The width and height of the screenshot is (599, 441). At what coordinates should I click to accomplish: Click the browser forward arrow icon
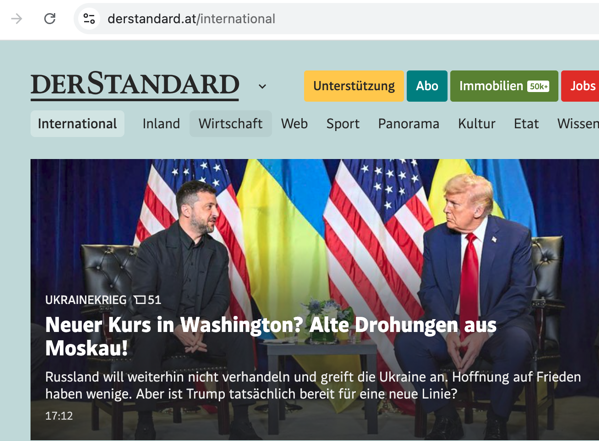[x=17, y=18]
